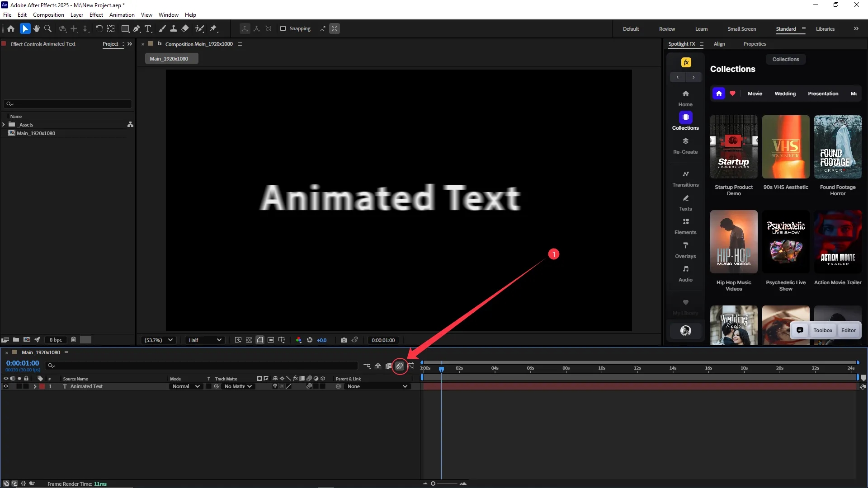Select the Zoom tool magnifier

[48, 28]
